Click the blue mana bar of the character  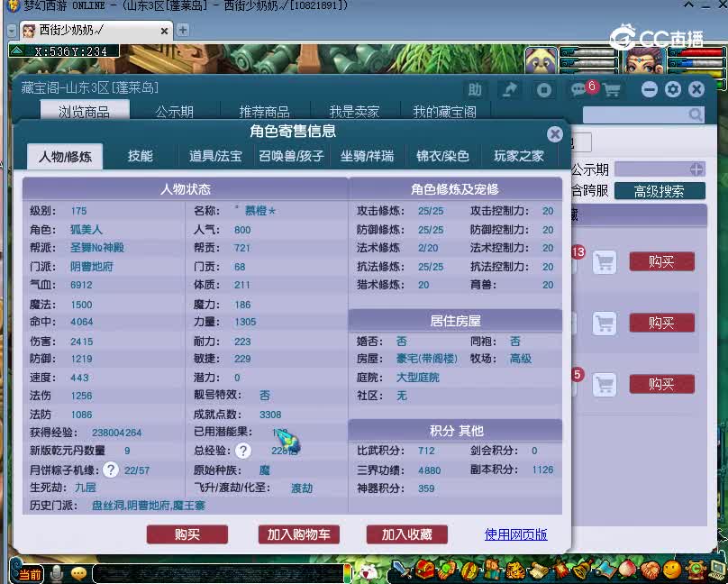[695, 62]
